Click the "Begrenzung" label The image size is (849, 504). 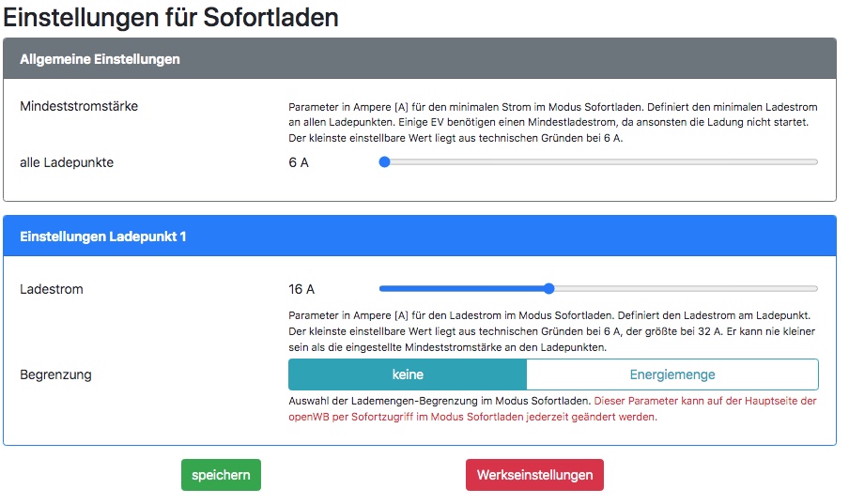click(55, 374)
